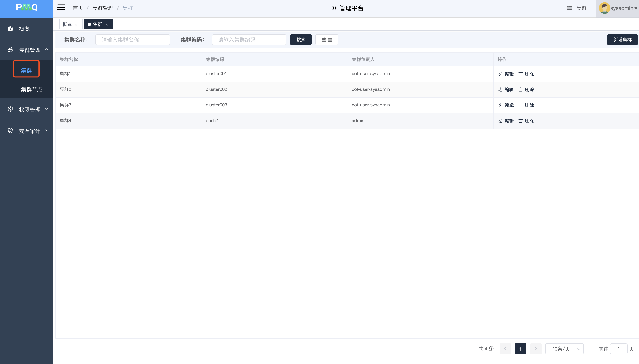The image size is (639, 364).
Task: Close the 集群 tab
Action: [x=107, y=25]
